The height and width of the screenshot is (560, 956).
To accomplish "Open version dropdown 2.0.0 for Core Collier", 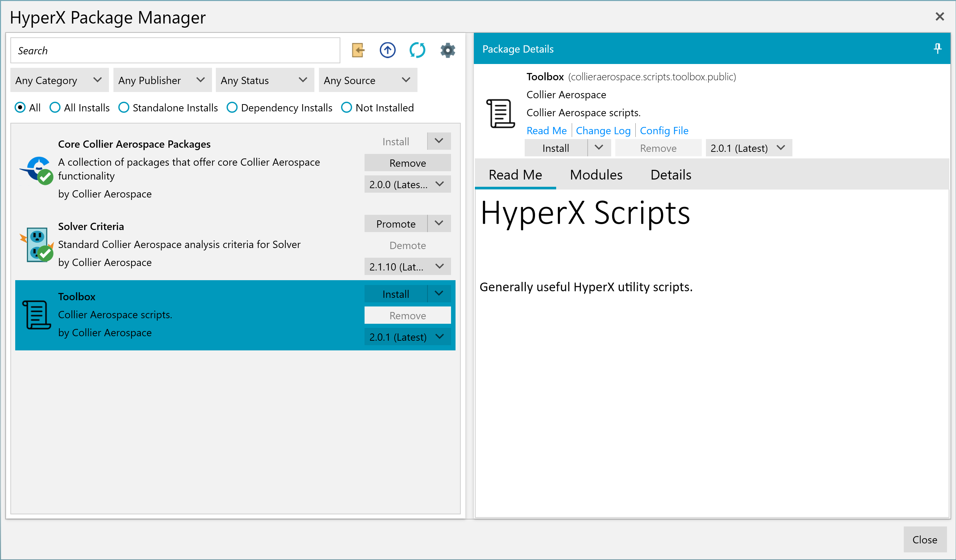I will tap(407, 184).
